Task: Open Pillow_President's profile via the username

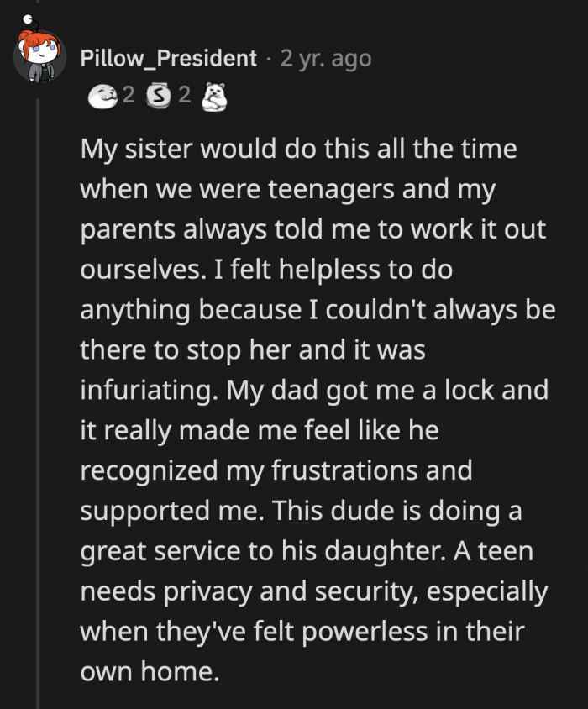Action: [167, 58]
